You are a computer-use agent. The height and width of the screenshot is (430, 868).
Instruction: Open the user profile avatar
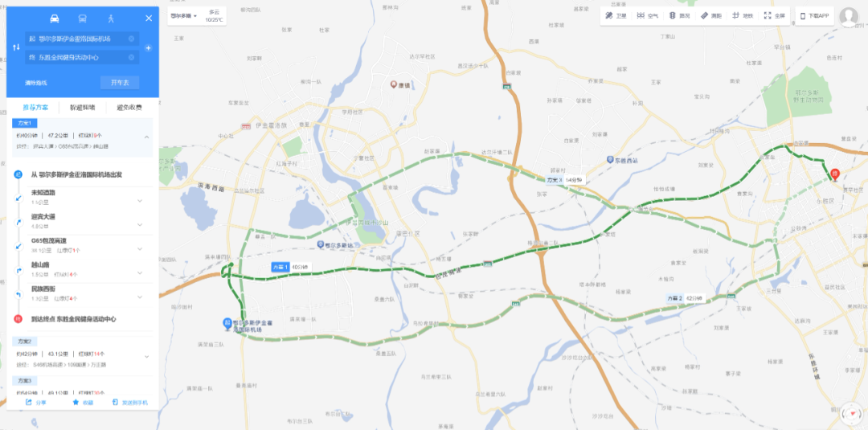[x=848, y=17]
